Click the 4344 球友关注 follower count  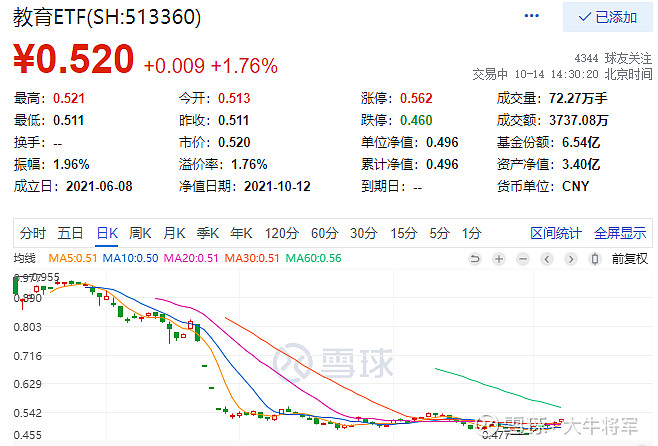(613, 58)
